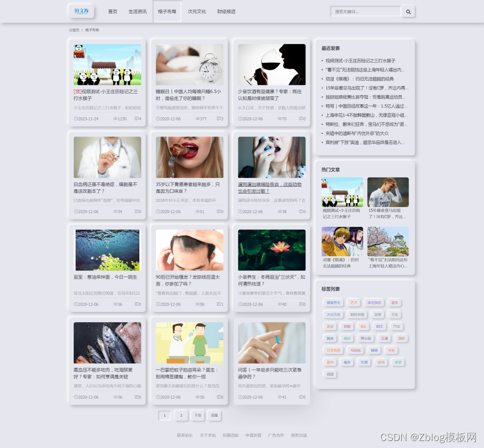Select the 艺术 tag
484x448 pixels.
point(354,303)
